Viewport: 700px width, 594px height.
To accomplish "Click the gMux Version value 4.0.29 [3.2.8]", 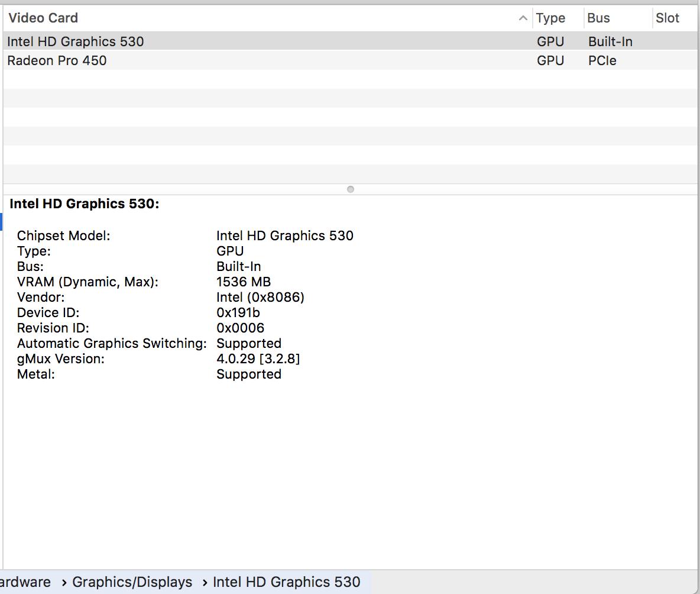I will tap(258, 359).
